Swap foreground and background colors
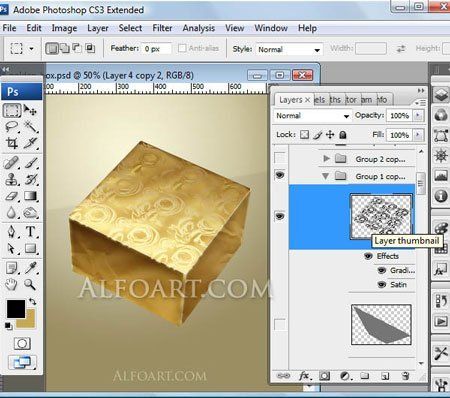Viewport: 450px width, 398px height. (x=32, y=302)
